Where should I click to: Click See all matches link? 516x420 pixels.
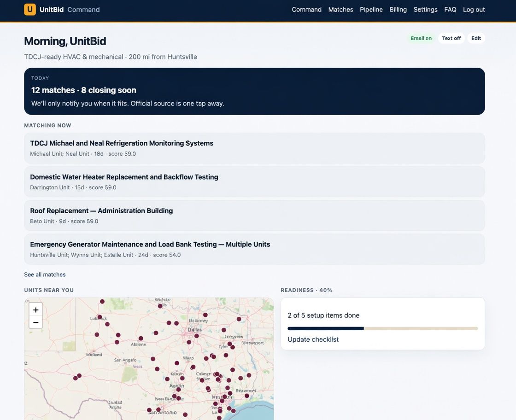[x=45, y=274]
